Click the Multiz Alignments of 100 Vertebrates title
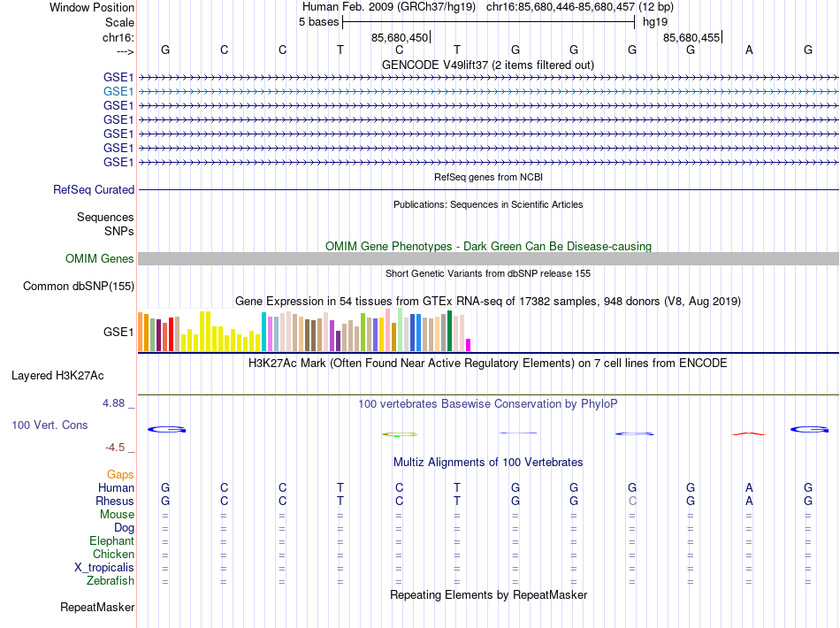The height and width of the screenshot is (628, 840). (488, 462)
